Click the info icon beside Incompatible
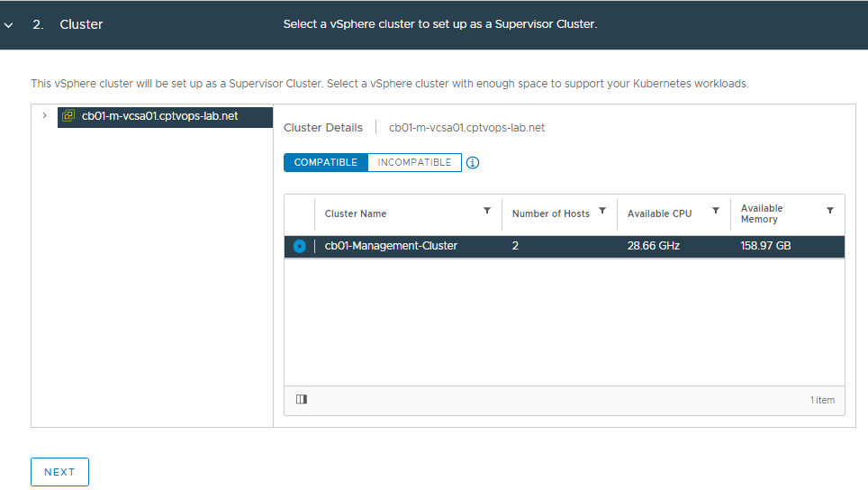The height and width of the screenshot is (490, 868). pos(473,163)
